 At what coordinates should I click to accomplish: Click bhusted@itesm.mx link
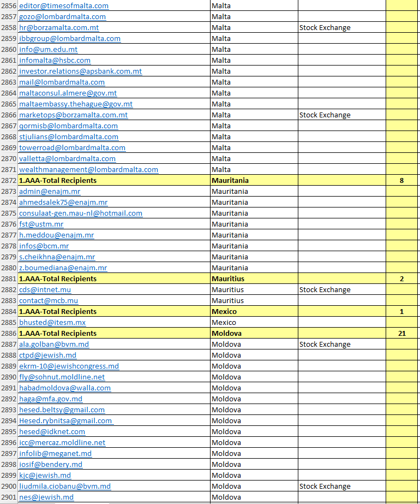point(53,323)
